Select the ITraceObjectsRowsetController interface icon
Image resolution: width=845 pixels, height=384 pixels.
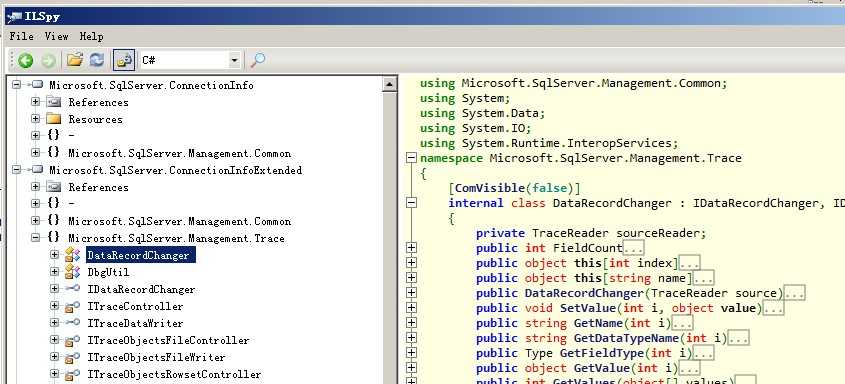pos(73,374)
